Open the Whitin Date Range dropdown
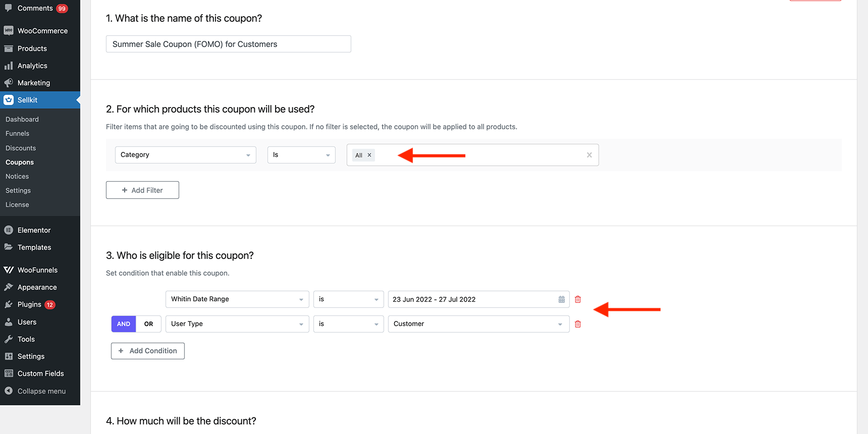868x434 pixels. point(237,299)
